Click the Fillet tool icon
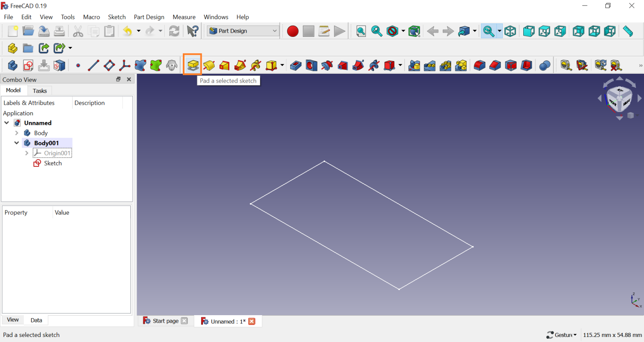The height and width of the screenshot is (342, 644). (479, 65)
